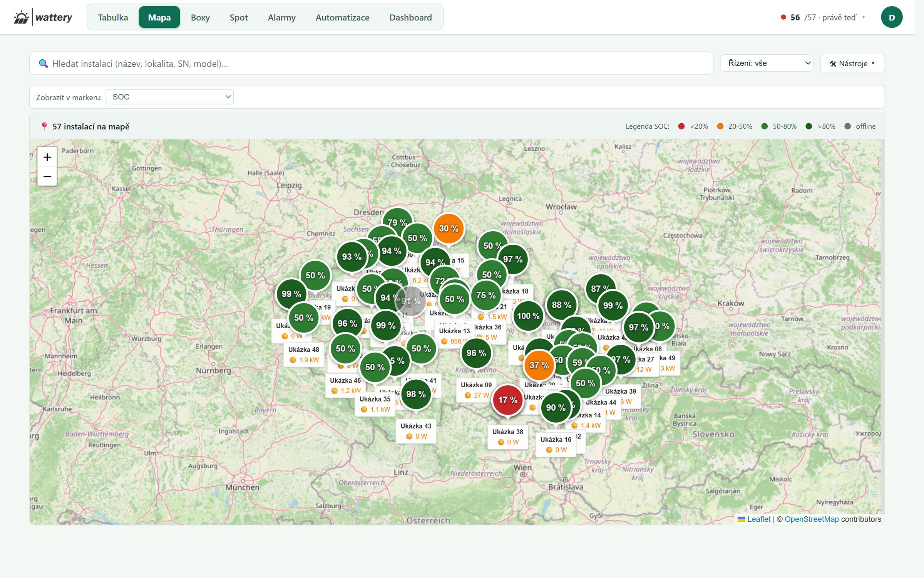Open the Automatizace tab
This screenshot has height=578, width=924.
coord(343,17)
